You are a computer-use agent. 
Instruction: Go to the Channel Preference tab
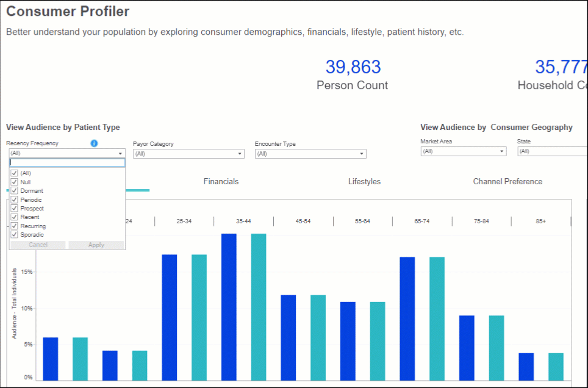(x=507, y=182)
